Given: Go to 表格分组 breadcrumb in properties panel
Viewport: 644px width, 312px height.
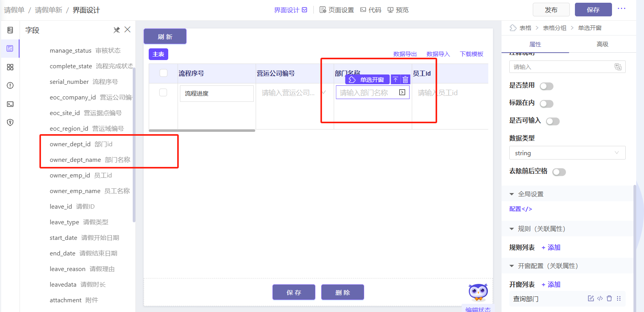Looking at the screenshot, I should (554, 28).
